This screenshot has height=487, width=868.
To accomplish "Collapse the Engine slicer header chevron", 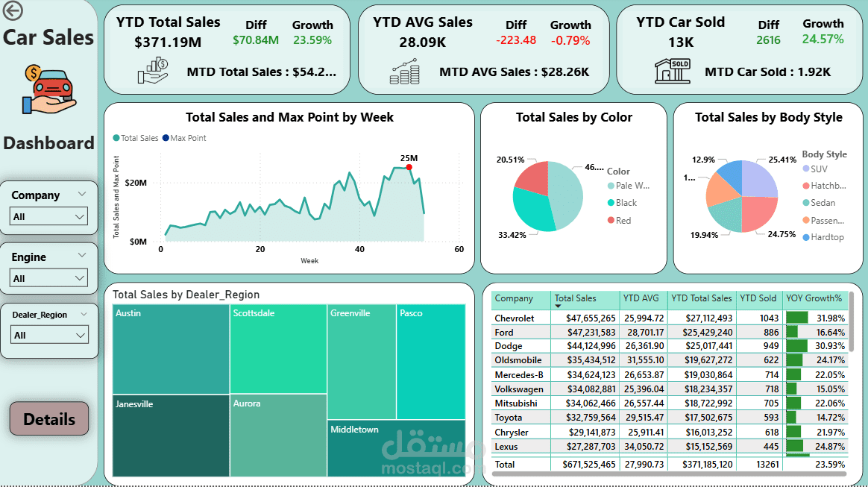I will coord(82,255).
